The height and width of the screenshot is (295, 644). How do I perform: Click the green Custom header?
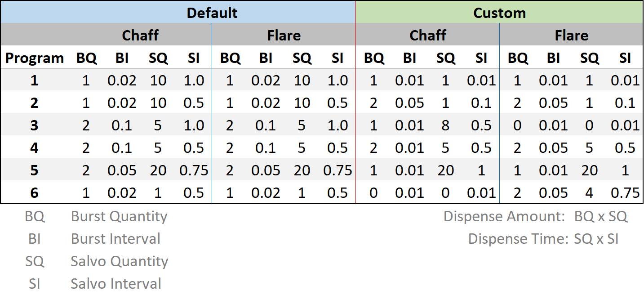[x=499, y=13]
